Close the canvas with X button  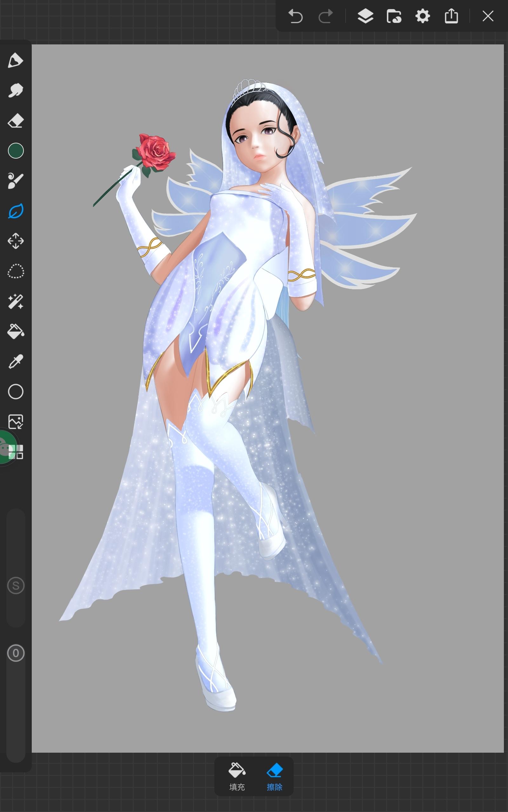488,16
